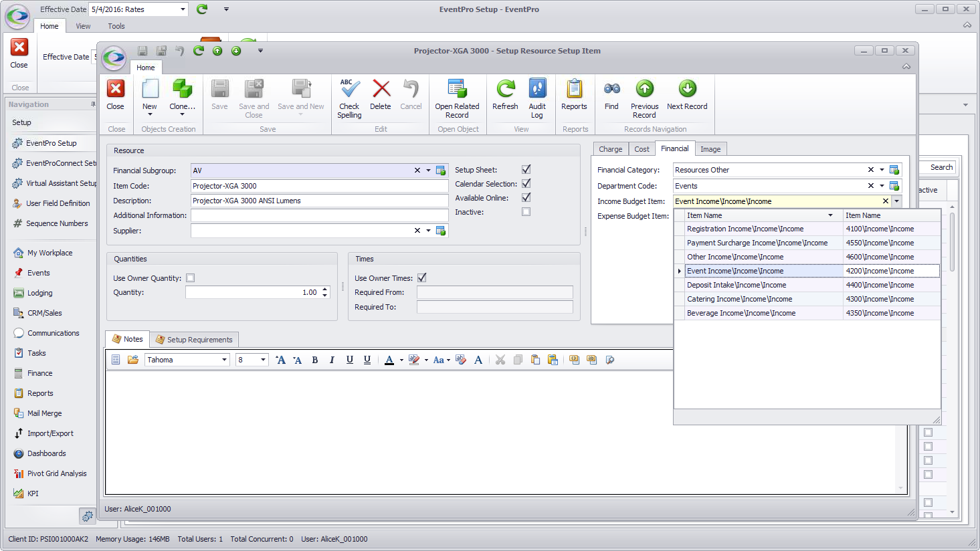
Task: Click the Description input field
Action: point(319,201)
